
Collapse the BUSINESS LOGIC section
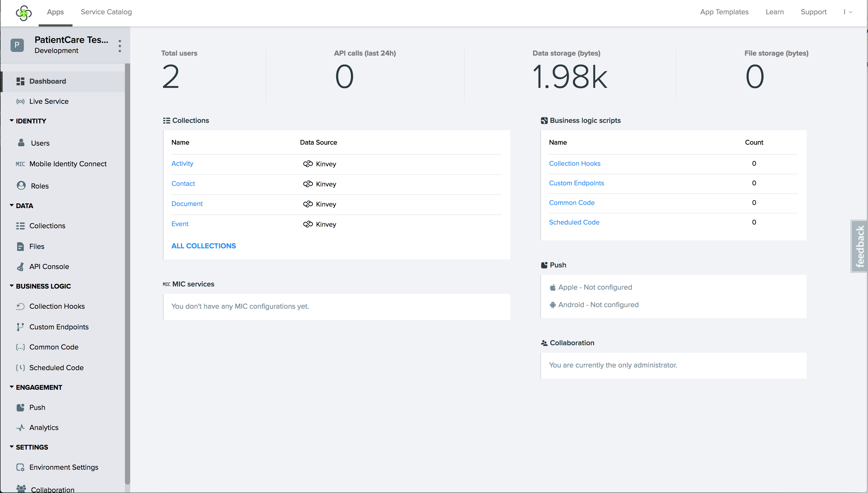(x=12, y=286)
